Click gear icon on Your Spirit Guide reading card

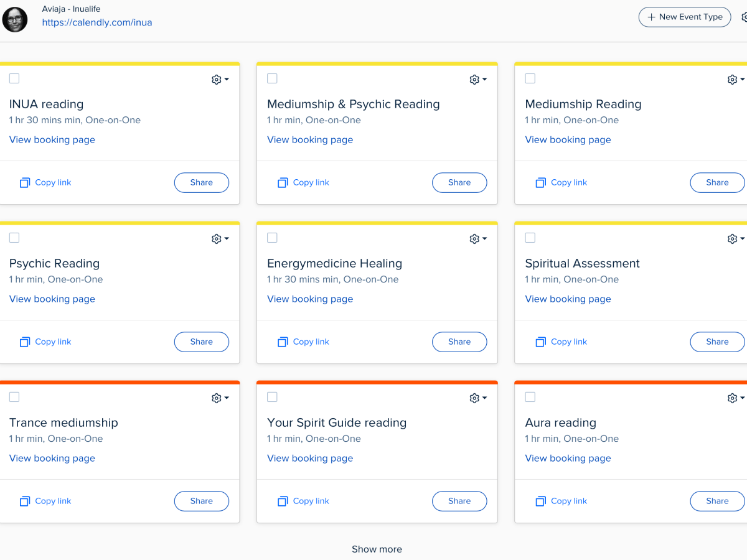[x=474, y=398]
